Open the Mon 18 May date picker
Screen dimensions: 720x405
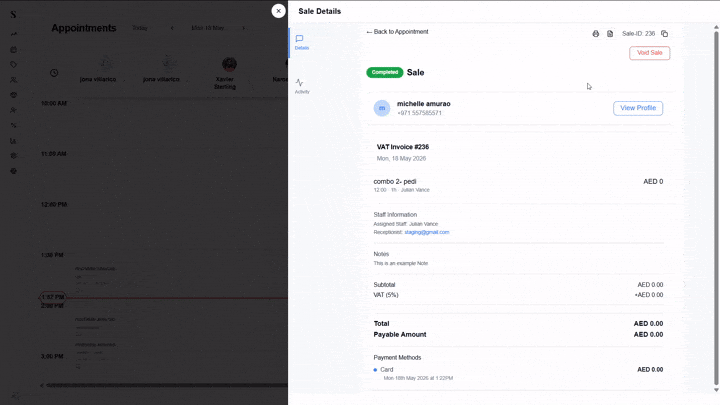point(208,28)
